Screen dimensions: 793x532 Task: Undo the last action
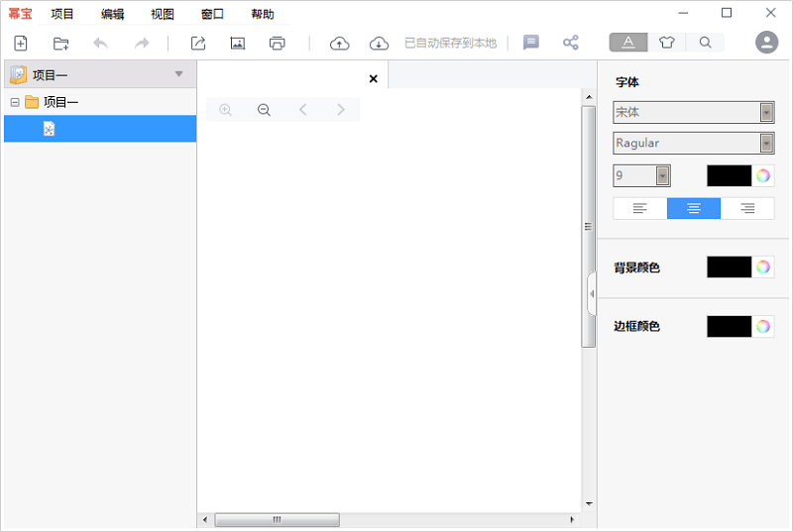(x=101, y=44)
